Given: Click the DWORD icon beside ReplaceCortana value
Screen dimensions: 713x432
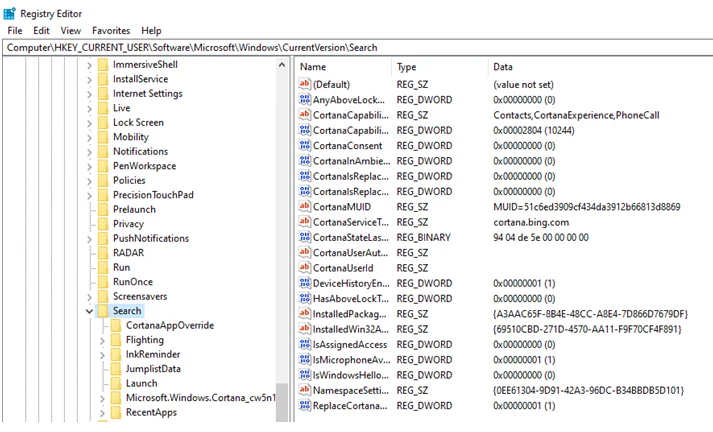Looking at the screenshot, I should (x=304, y=405).
